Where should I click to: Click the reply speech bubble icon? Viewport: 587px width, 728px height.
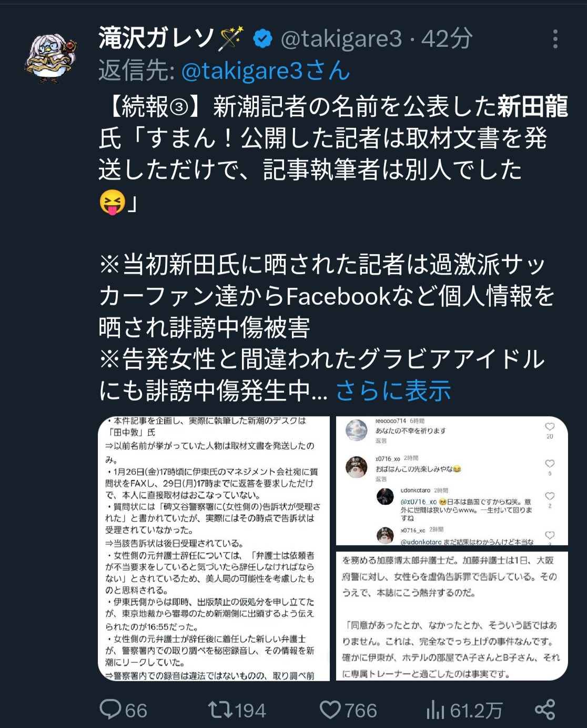click(x=110, y=710)
